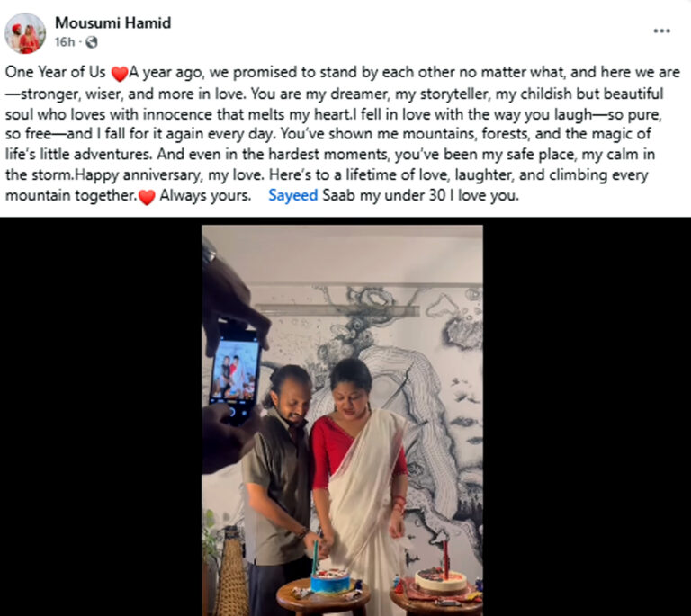Open the post options three-dot menu
Image resolution: width=691 pixels, height=616 pixels.
[661, 31]
